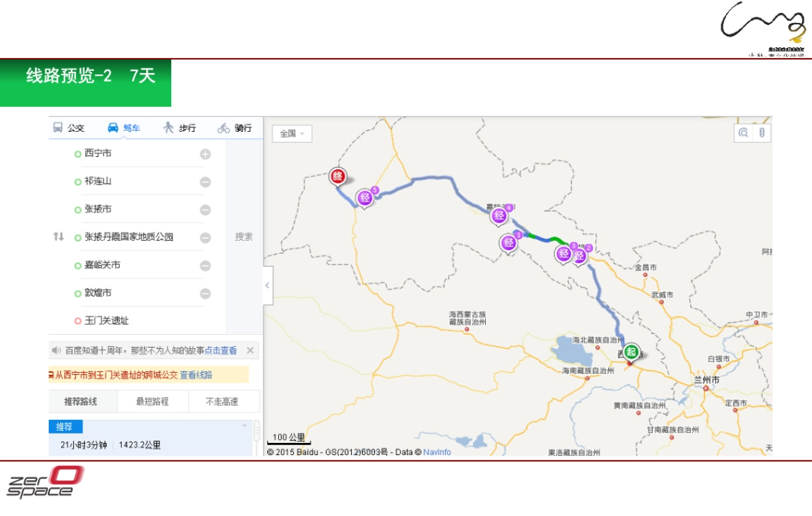Click the 终 destination marker on the map
Image resolution: width=812 pixels, height=516 pixels.
tap(338, 176)
